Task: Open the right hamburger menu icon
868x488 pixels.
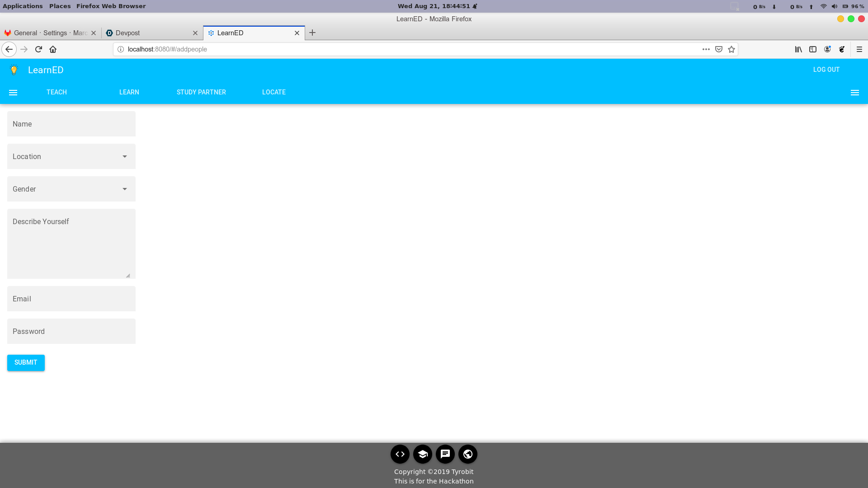Action: 854,93
